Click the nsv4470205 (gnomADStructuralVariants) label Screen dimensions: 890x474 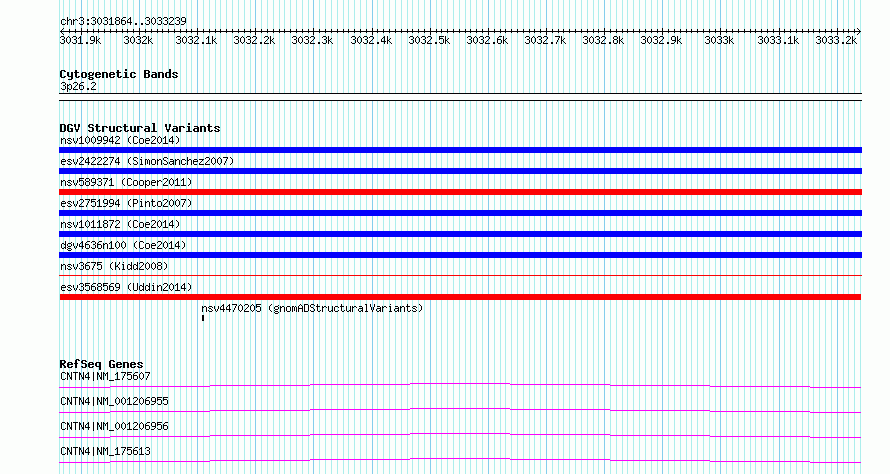[x=312, y=308]
